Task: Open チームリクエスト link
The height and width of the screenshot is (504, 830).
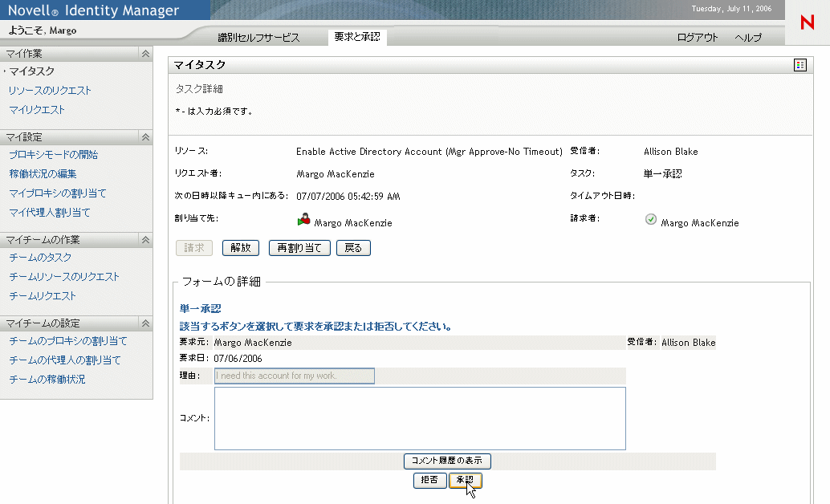Action: [43, 296]
